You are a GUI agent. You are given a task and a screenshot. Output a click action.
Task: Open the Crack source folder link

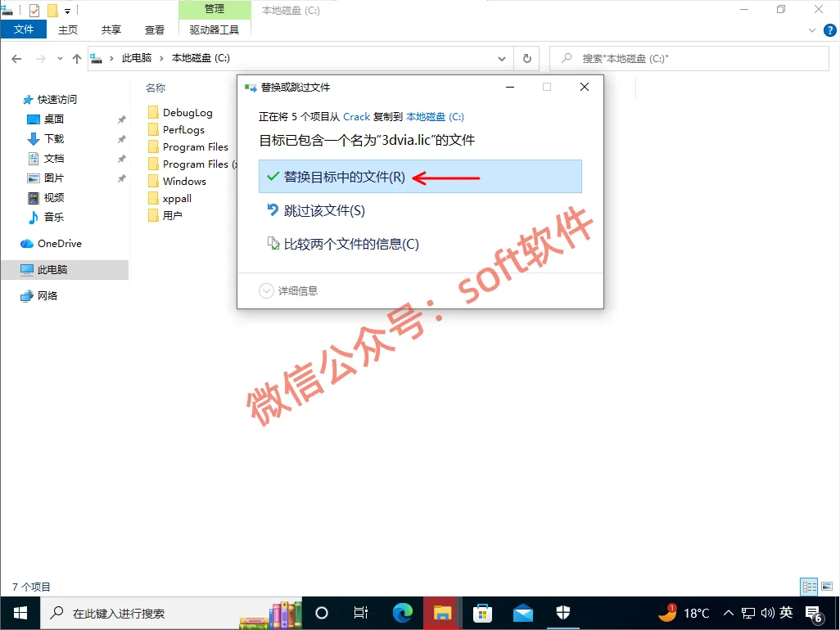(356, 117)
